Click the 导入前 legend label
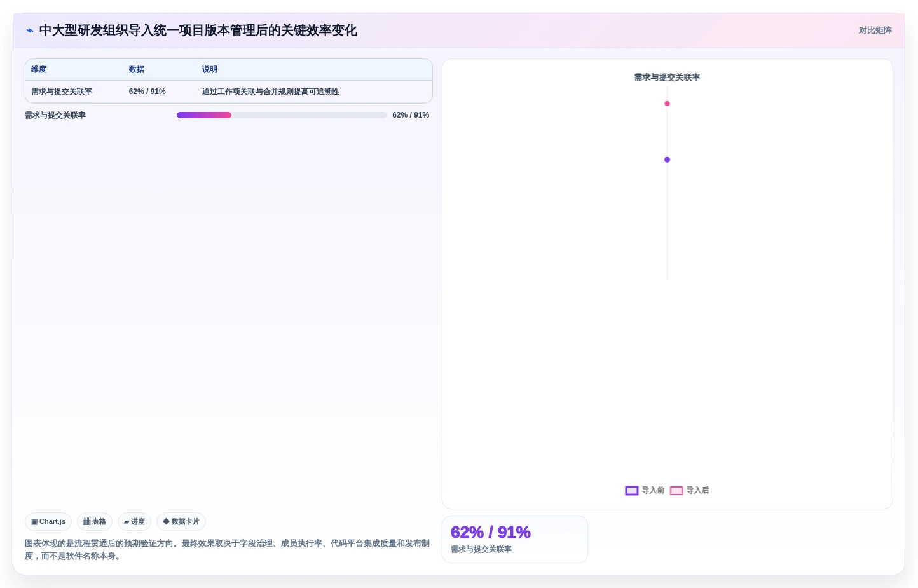 pyautogui.click(x=653, y=491)
